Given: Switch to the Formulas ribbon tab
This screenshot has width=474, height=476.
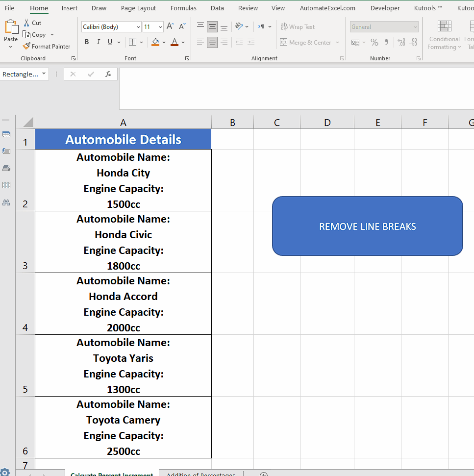Looking at the screenshot, I should coord(183,8).
